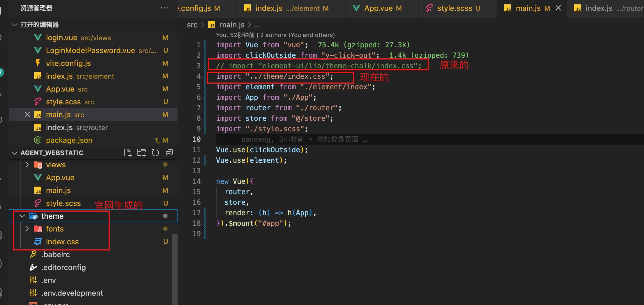644x305 pixels.
Task: Open App.vue src in open editors
Action: click(93, 89)
